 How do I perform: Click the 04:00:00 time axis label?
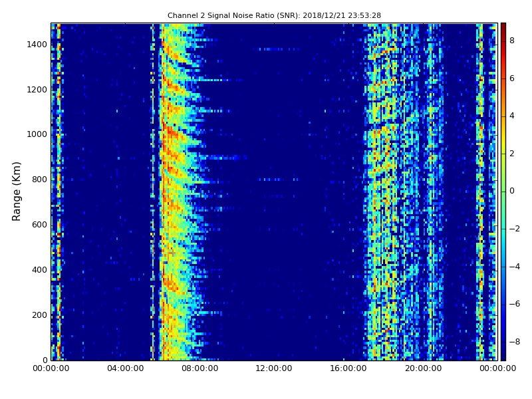126,368
